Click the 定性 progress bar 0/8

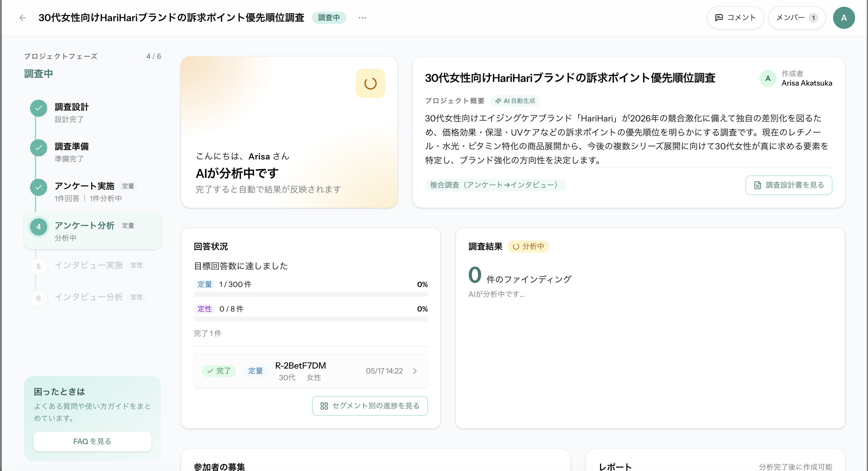311,319
